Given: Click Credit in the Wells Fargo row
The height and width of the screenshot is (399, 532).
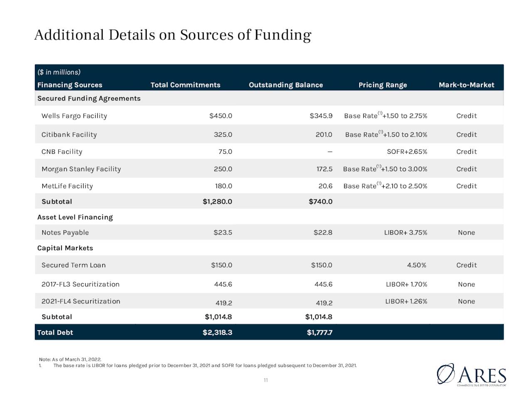Looking at the screenshot, I should (x=466, y=116).
